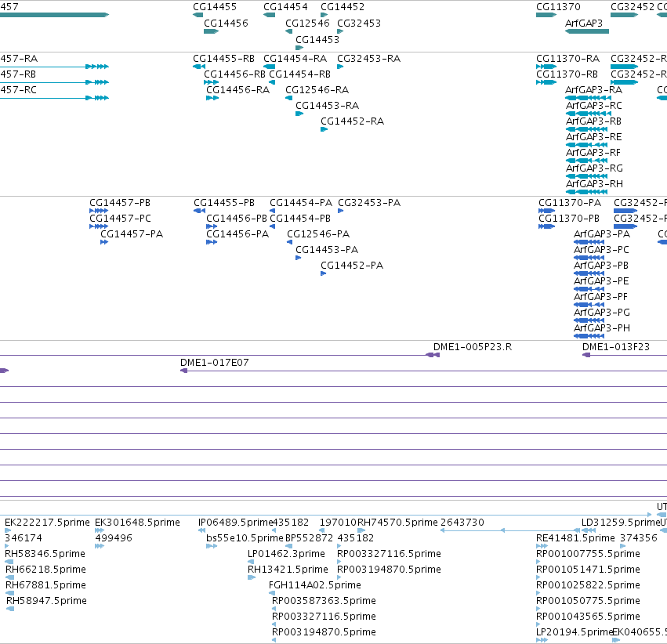Select EST RP001007755.5prime

coord(589,554)
